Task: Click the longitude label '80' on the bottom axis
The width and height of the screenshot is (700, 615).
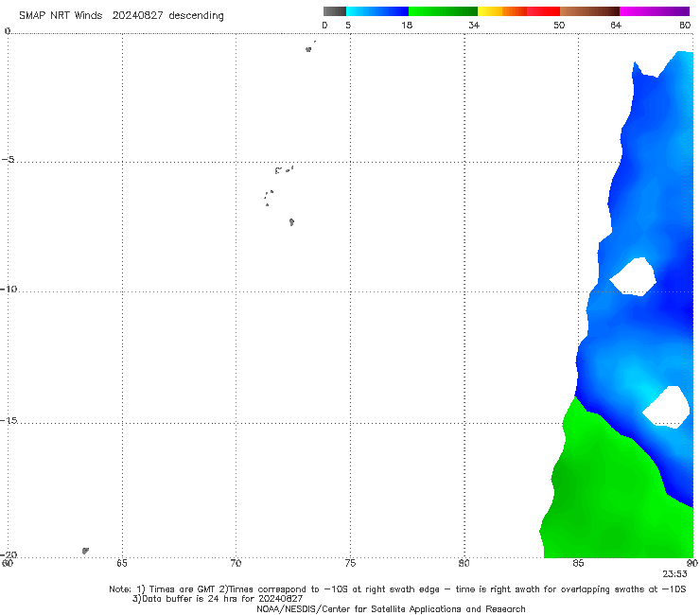Action: [x=464, y=563]
